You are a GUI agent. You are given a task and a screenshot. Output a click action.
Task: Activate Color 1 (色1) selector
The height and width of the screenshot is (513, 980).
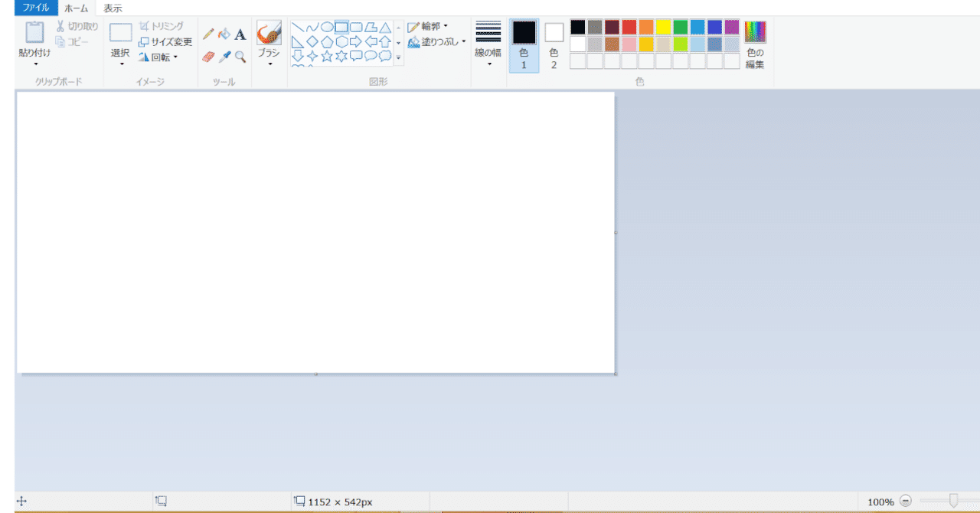point(524,45)
